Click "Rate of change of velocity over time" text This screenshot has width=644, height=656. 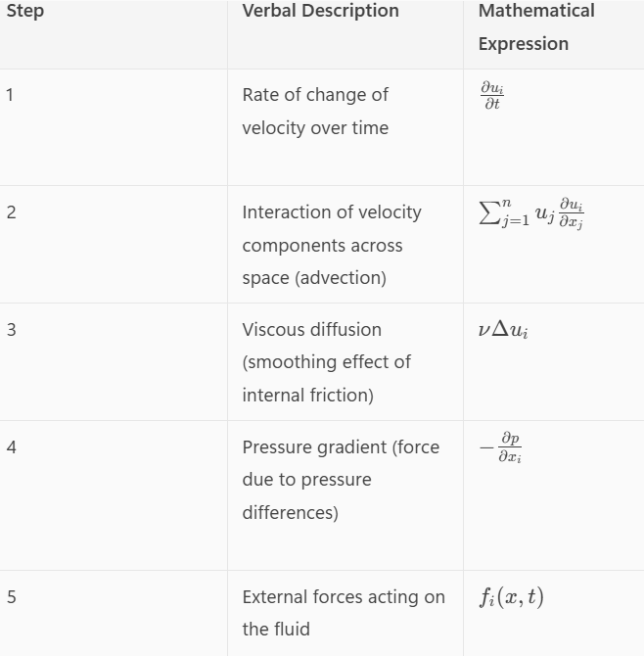coord(315,112)
